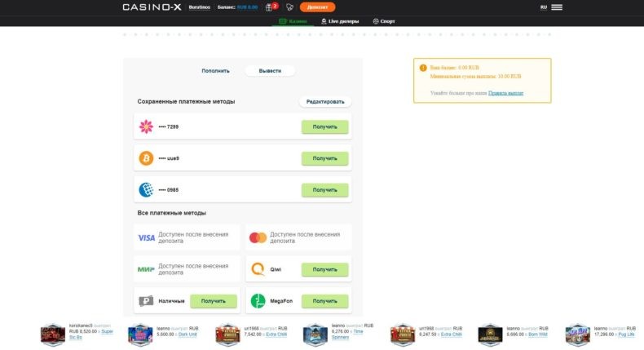Switch to the Вывести tab
This screenshot has height=350, width=644.
click(270, 71)
